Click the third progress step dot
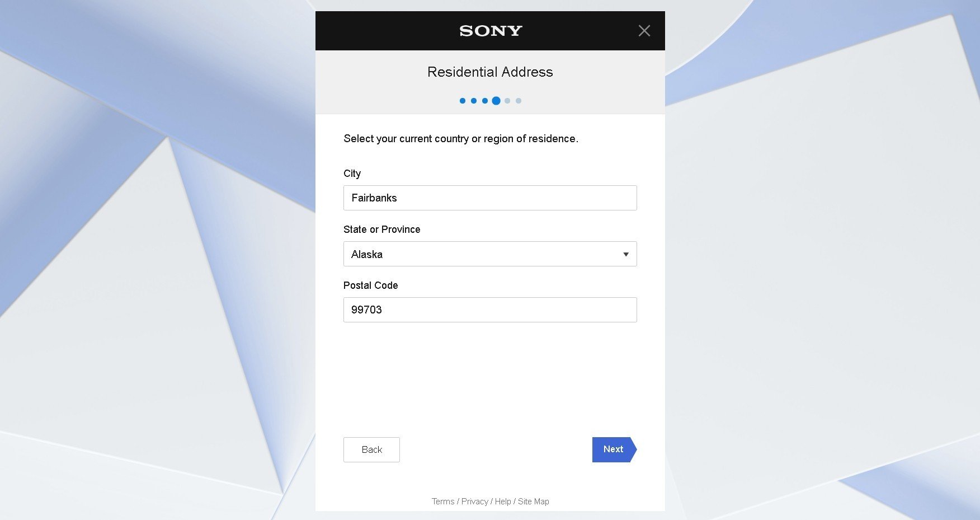Screen dimensions: 980x520 coord(485,101)
